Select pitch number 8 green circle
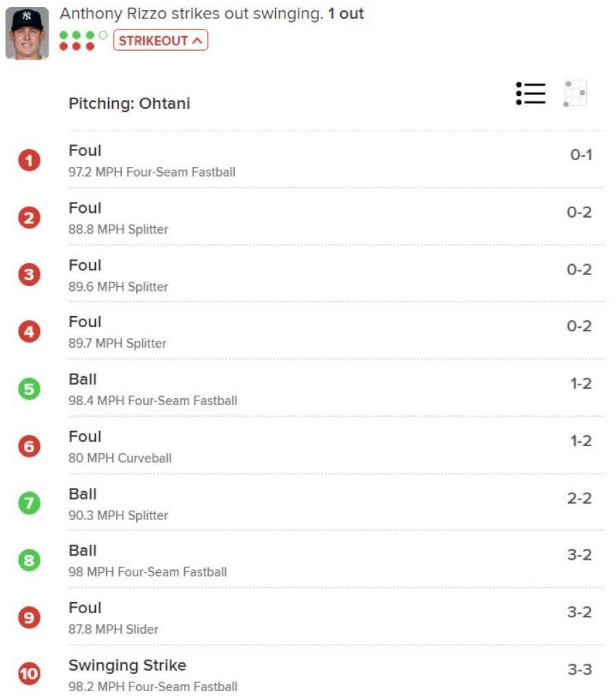This screenshot has height=698, width=616. [29, 560]
